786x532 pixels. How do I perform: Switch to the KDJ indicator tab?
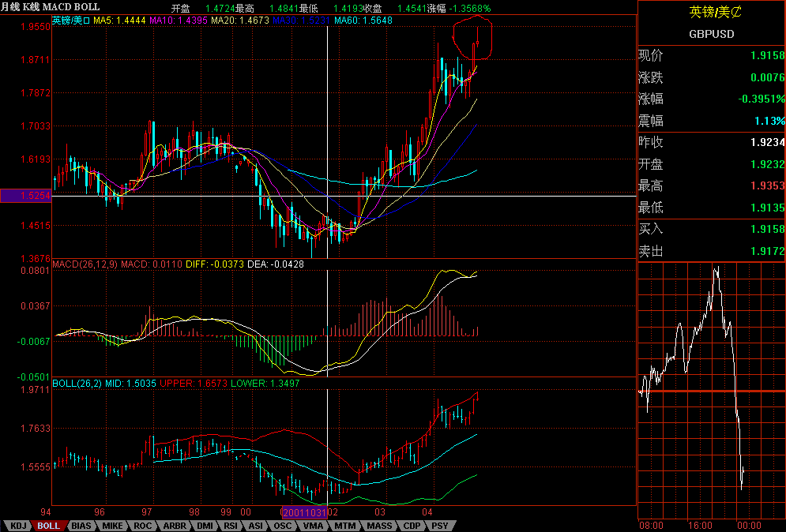point(18,526)
